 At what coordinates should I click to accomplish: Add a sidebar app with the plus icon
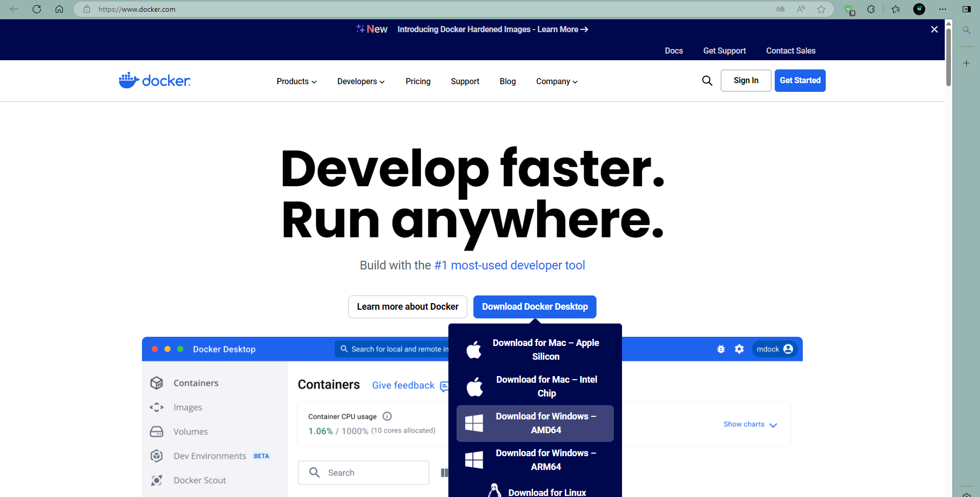[x=967, y=63]
